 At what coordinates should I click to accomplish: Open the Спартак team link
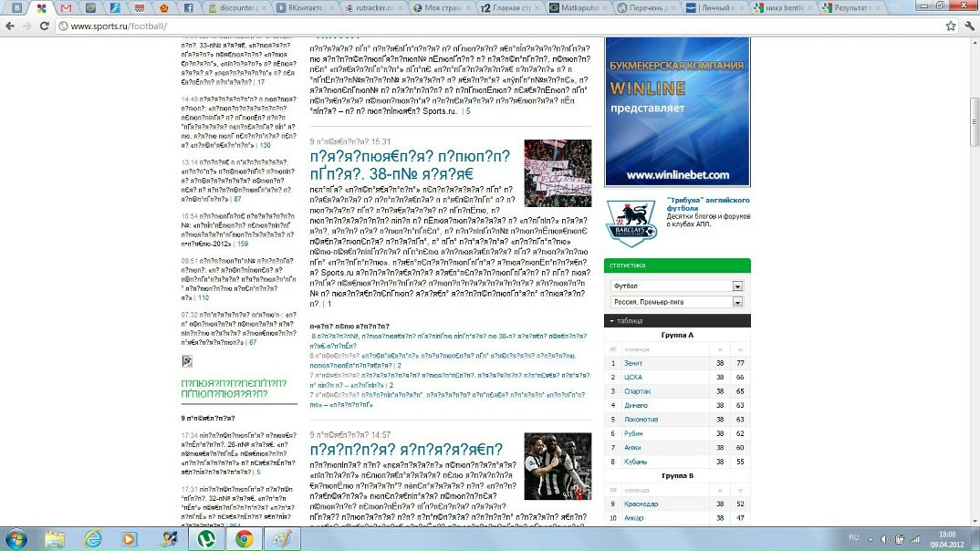[x=638, y=390]
